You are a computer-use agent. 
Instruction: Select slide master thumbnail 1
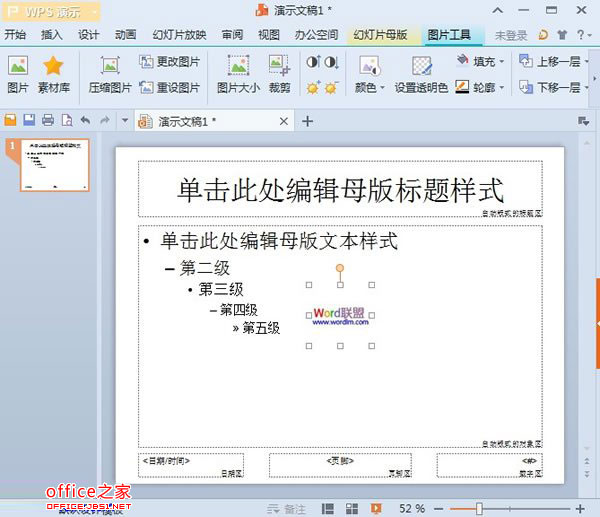[55, 165]
